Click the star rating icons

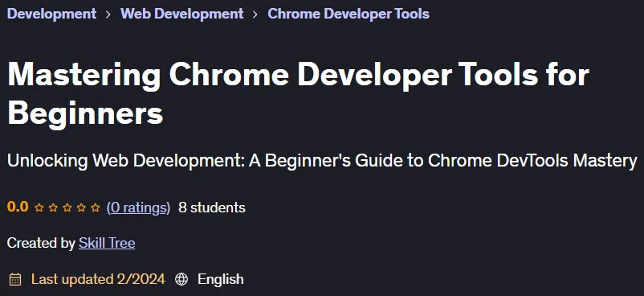pyautogui.click(x=67, y=208)
